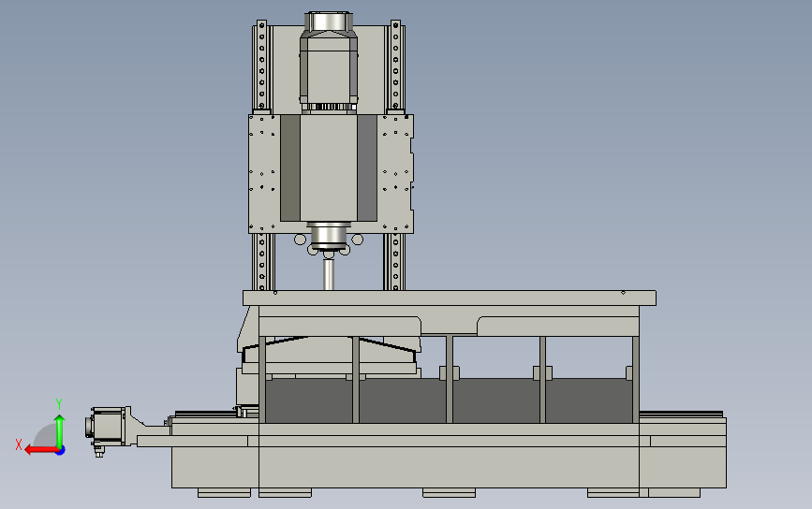This screenshot has width=812, height=509.
Task: Click the red X axis arrow on the triad
Action: (40, 450)
